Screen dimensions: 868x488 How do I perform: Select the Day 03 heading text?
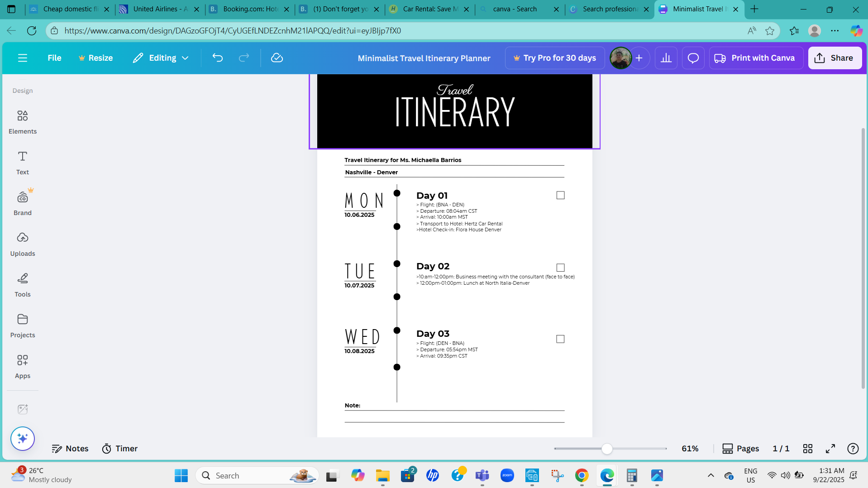pyautogui.click(x=433, y=334)
